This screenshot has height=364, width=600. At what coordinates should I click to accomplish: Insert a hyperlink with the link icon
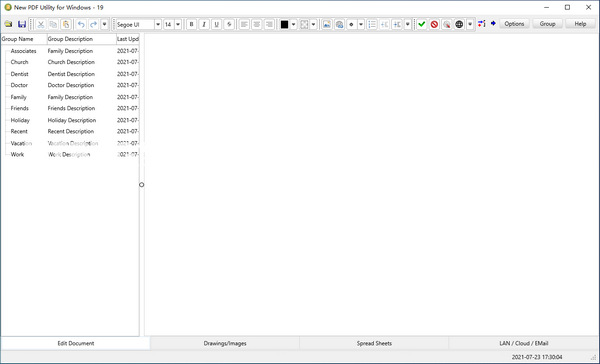339,24
